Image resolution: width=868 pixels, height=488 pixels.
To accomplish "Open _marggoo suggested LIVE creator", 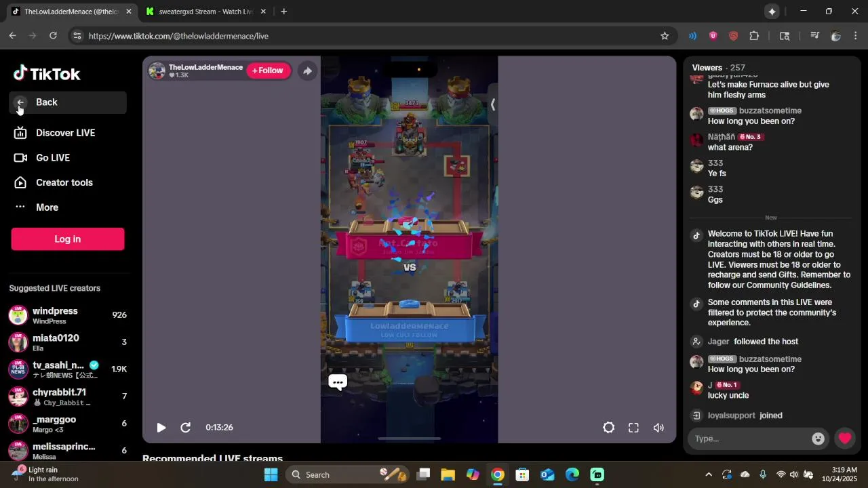I will (68, 424).
